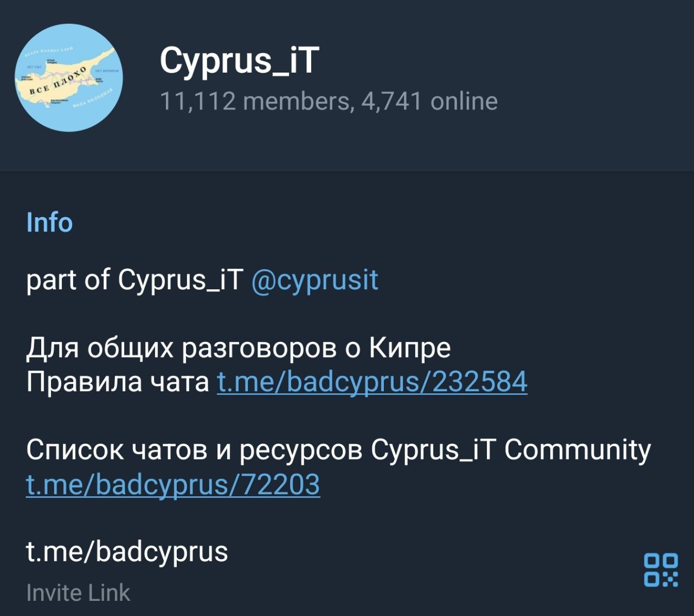694x616 pixels.
Task: Open the QR code icon for the invite link
Action: click(x=660, y=569)
